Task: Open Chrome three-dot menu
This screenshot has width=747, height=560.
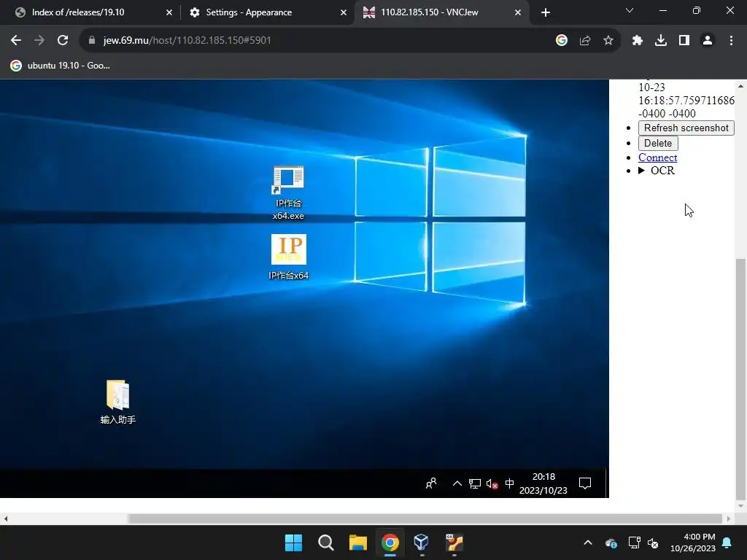Action: pyautogui.click(x=731, y=41)
